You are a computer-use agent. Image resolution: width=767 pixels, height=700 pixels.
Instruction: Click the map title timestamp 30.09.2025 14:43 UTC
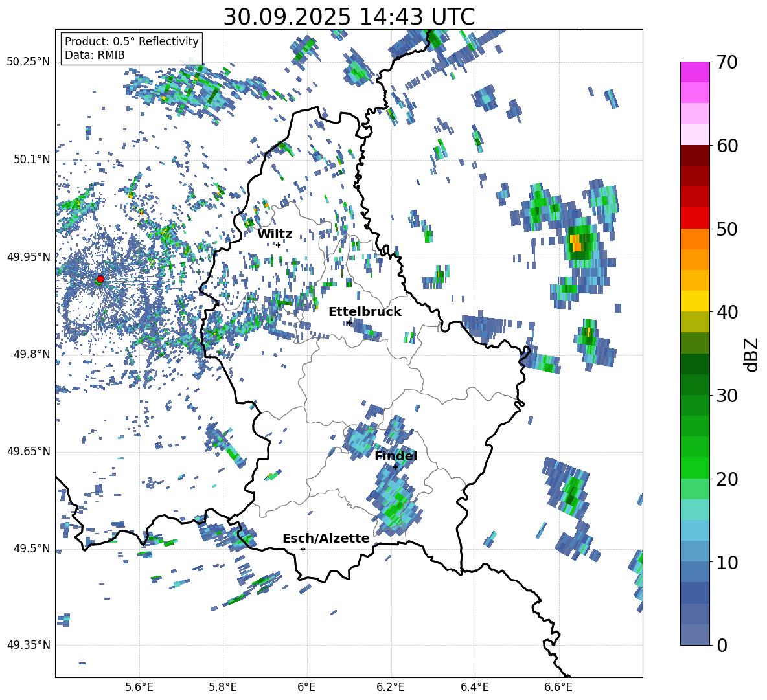pyautogui.click(x=349, y=17)
